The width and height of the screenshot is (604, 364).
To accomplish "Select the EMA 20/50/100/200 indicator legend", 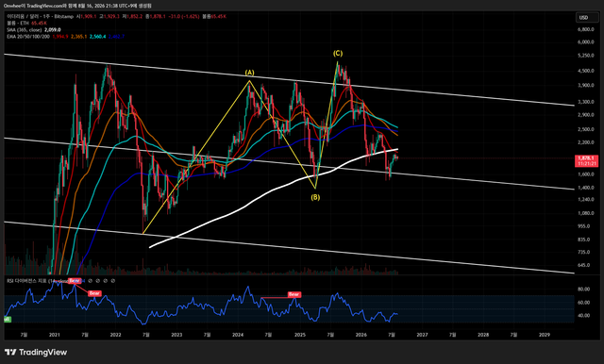I will coord(28,37).
